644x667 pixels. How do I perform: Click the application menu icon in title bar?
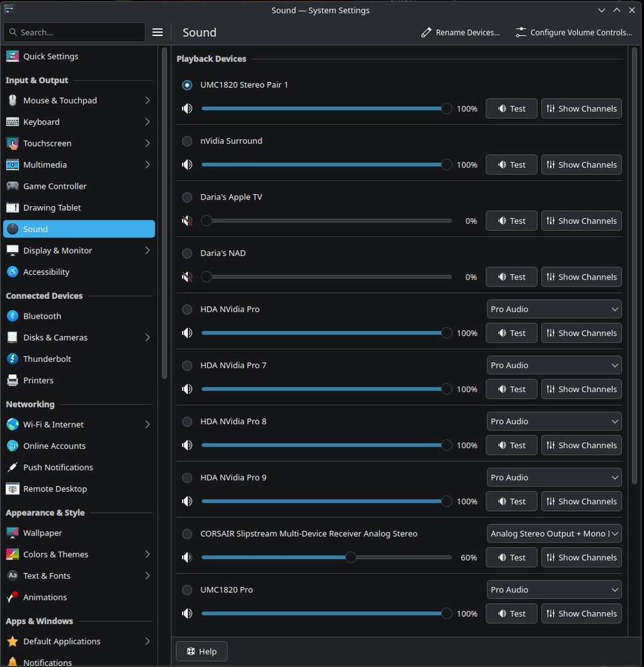tap(9, 9)
